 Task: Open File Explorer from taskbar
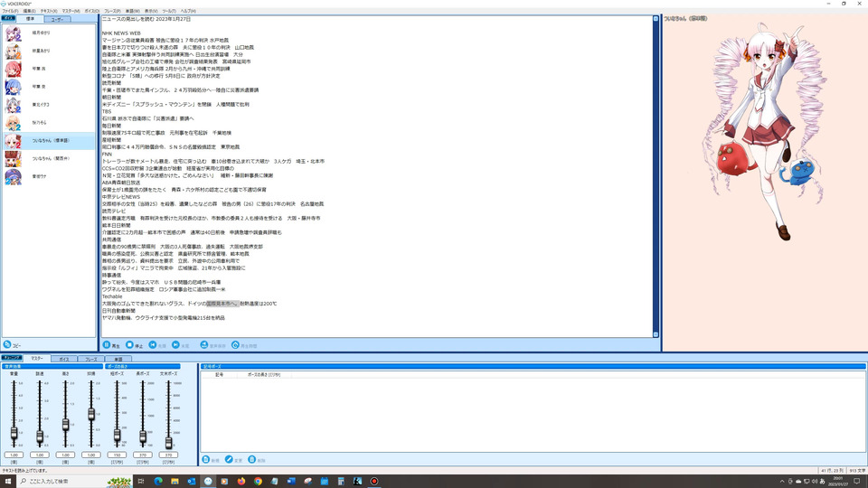click(175, 482)
